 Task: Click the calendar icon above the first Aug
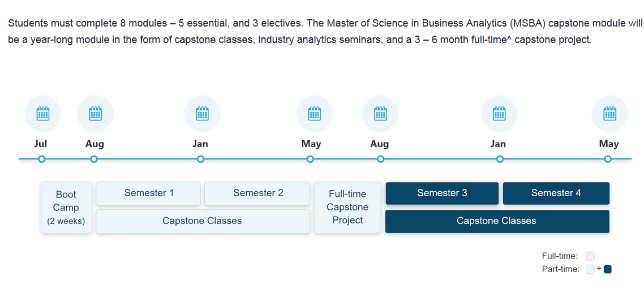(x=95, y=114)
